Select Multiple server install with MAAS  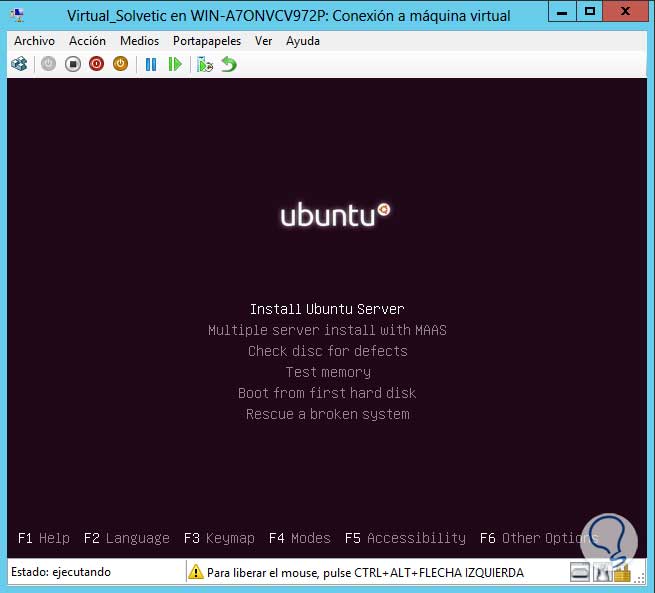[327, 330]
